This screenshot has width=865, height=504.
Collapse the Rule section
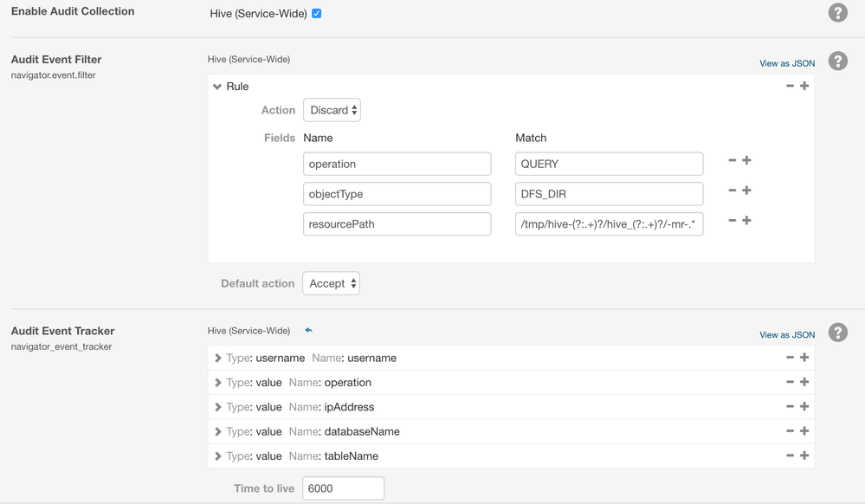pos(217,87)
